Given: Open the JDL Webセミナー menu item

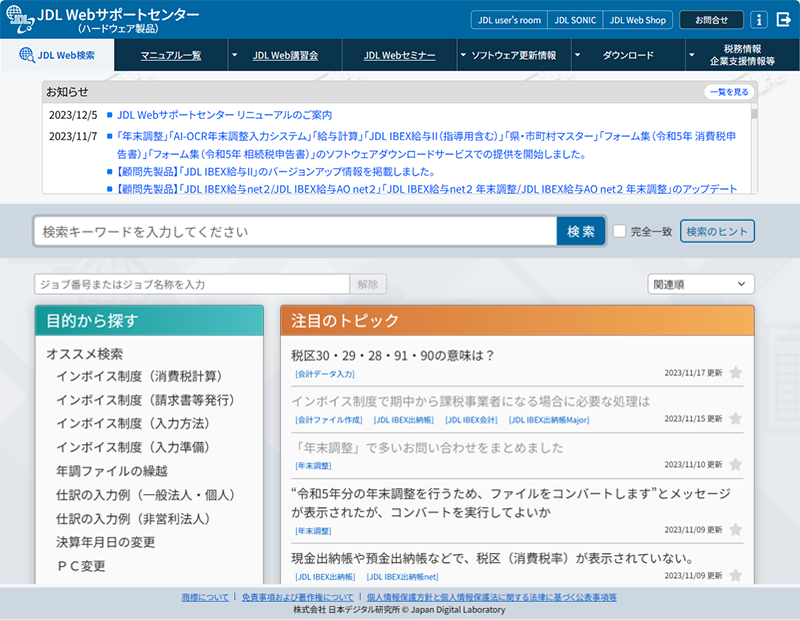Looking at the screenshot, I should [x=399, y=55].
